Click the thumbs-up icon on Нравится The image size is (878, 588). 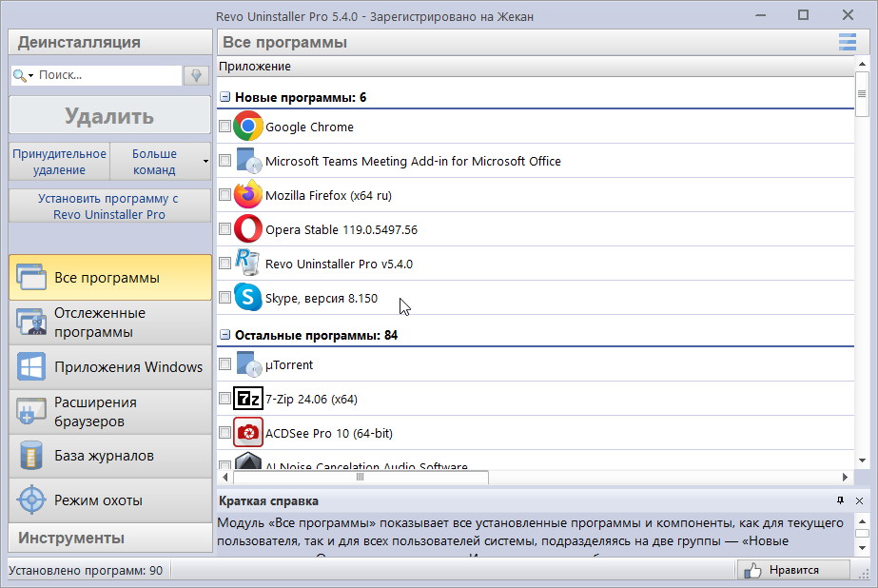point(752,570)
